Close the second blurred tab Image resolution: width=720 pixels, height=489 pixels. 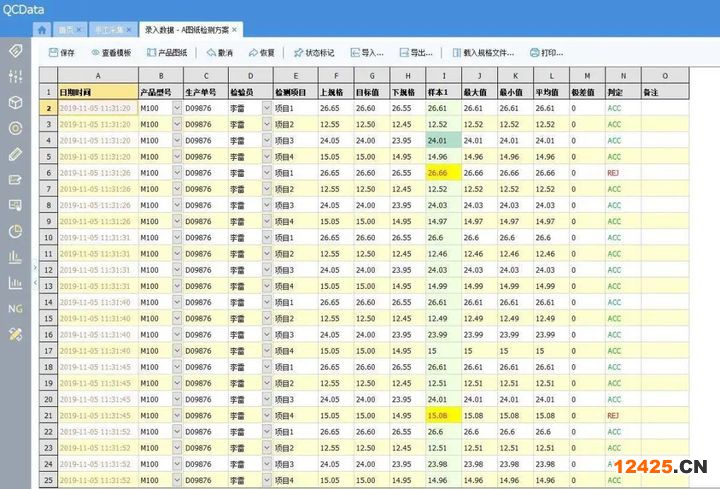click(79, 30)
